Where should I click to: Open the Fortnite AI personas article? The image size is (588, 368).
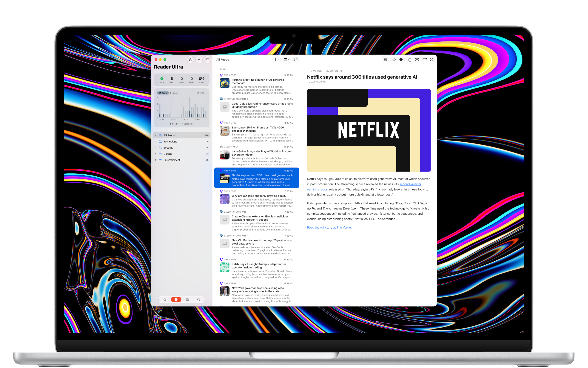tap(256, 84)
